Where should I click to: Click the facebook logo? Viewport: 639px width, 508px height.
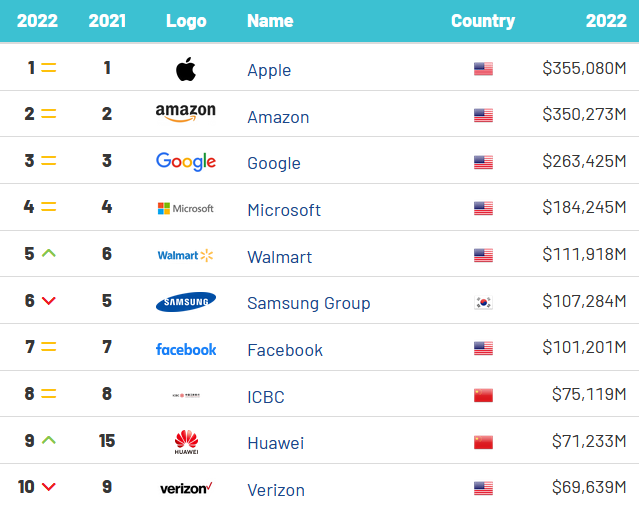(x=186, y=349)
